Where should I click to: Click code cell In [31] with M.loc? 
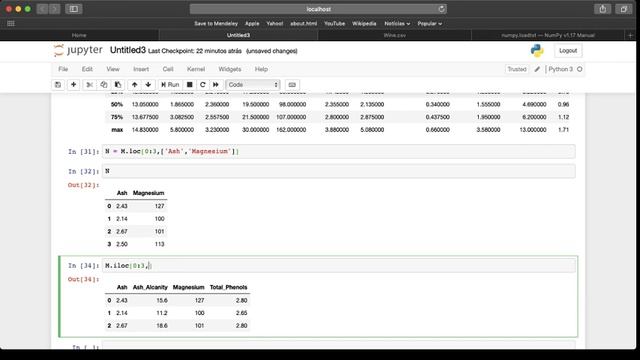339,151
